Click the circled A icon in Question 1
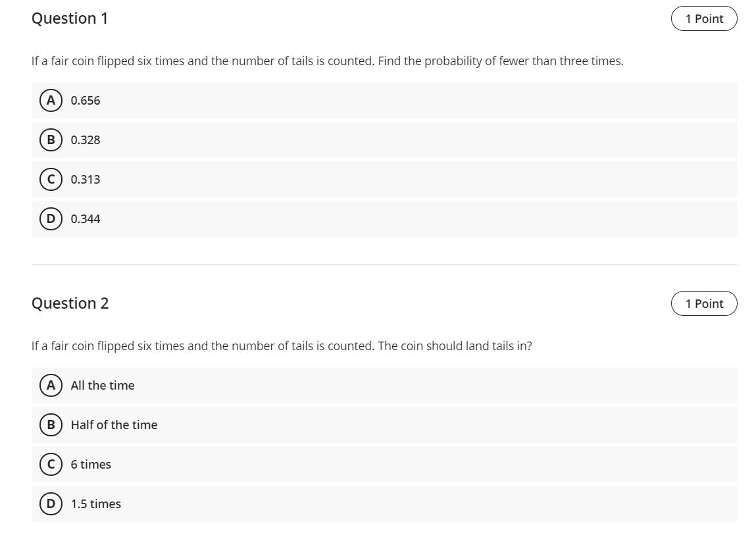756x541 pixels. [50, 100]
